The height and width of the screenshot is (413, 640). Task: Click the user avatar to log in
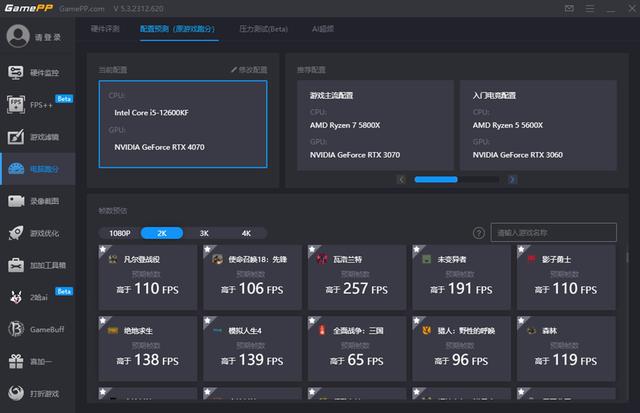tap(18, 36)
